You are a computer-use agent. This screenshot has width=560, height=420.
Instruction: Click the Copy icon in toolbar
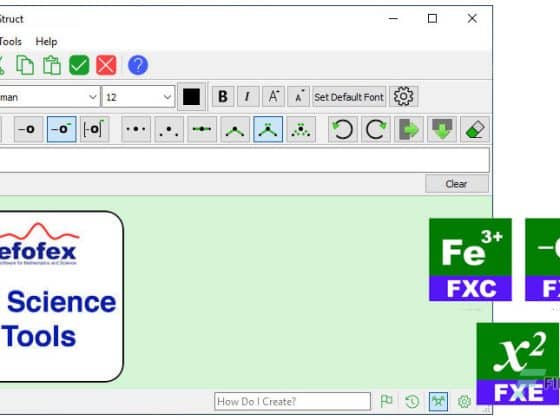(25, 65)
